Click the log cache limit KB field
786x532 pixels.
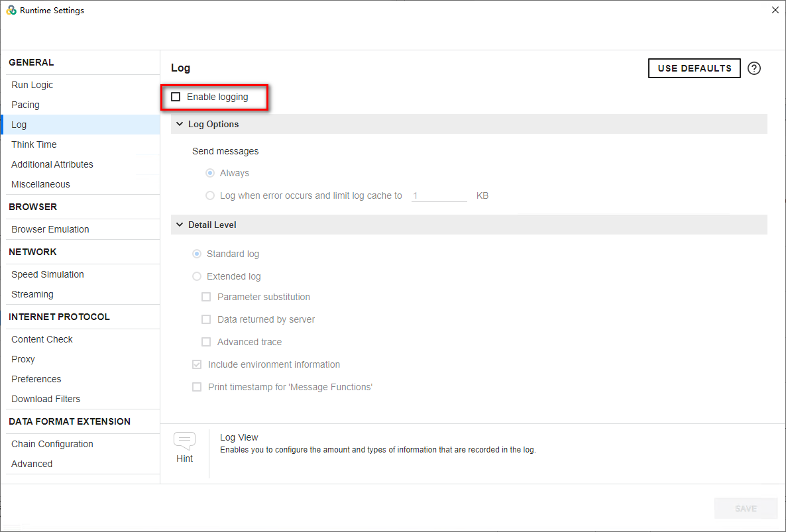click(x=439, y=195)
